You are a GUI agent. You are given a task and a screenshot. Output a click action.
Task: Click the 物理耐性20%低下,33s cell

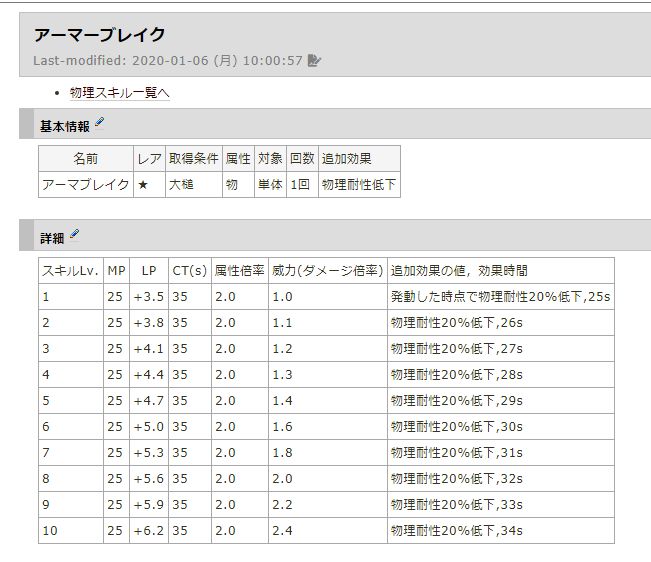pos(501,505)
